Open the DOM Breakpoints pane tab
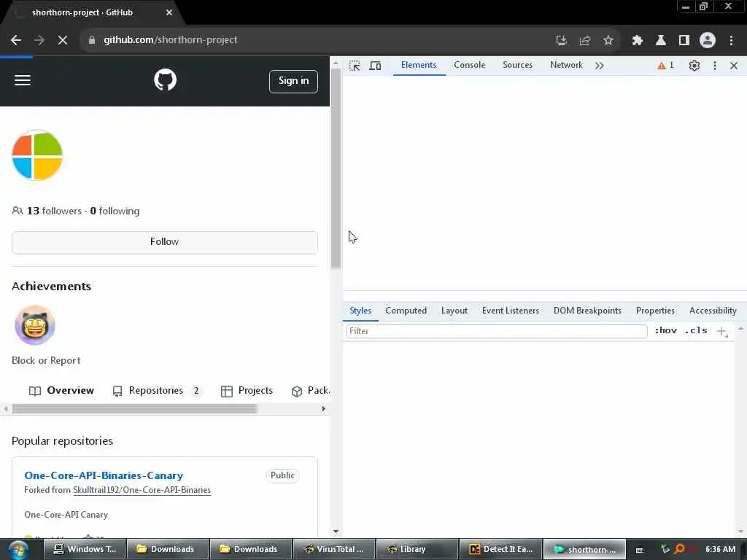This screenshot has width=747, height=560. pyautogui.click(x=587, y=311)
